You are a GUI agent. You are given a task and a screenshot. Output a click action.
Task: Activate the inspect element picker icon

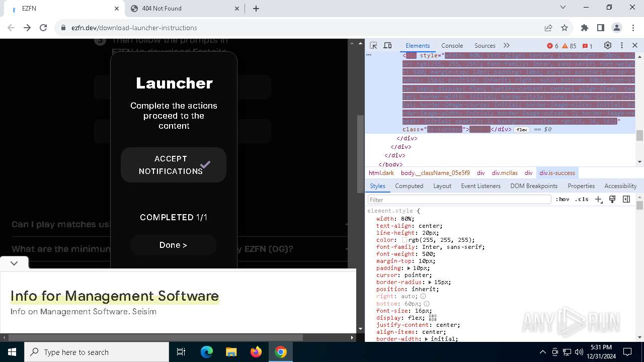(x=373, y=45)
